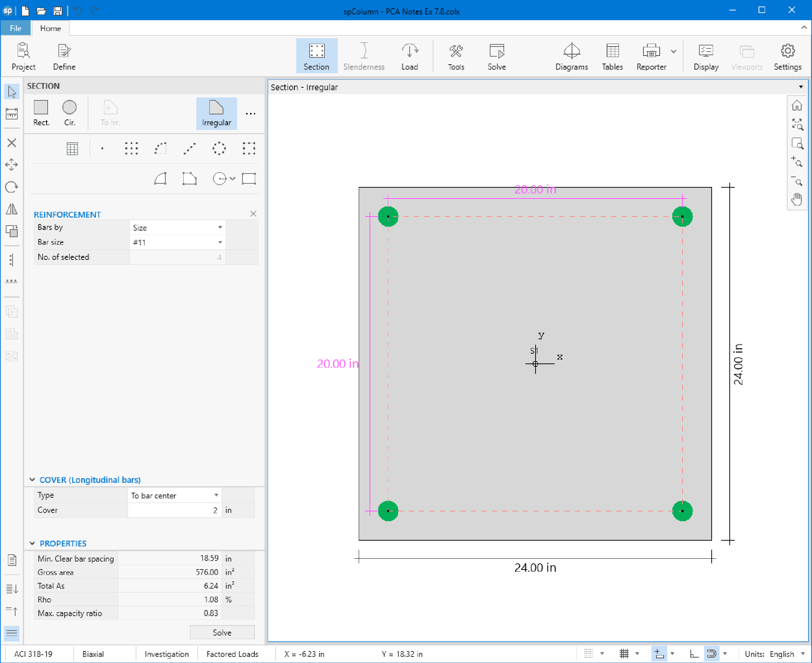Image resolution: width=812 pixels, height=663 pixels.
Task: Open the Bars by Size dropdown
Action: click(178, 228)
